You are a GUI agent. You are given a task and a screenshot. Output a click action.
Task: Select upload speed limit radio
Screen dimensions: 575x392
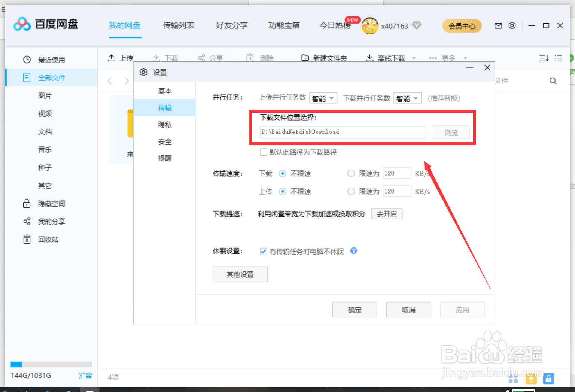coord(351,191)
